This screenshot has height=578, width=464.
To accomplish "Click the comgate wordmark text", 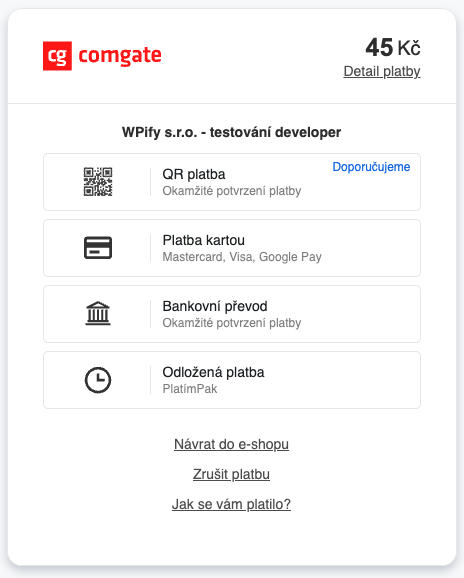I will tap(120, 56).
